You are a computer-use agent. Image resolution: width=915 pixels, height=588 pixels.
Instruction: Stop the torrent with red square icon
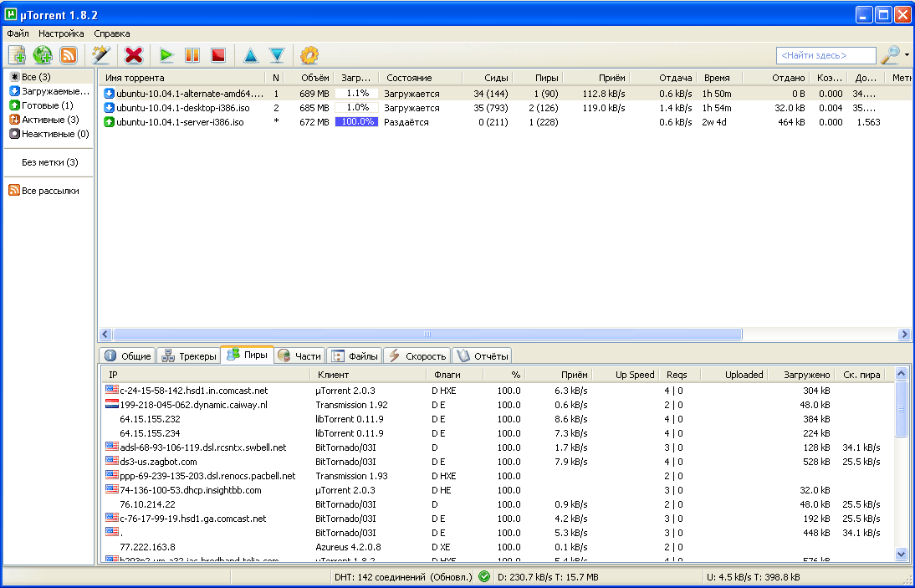tap(218, 55)
